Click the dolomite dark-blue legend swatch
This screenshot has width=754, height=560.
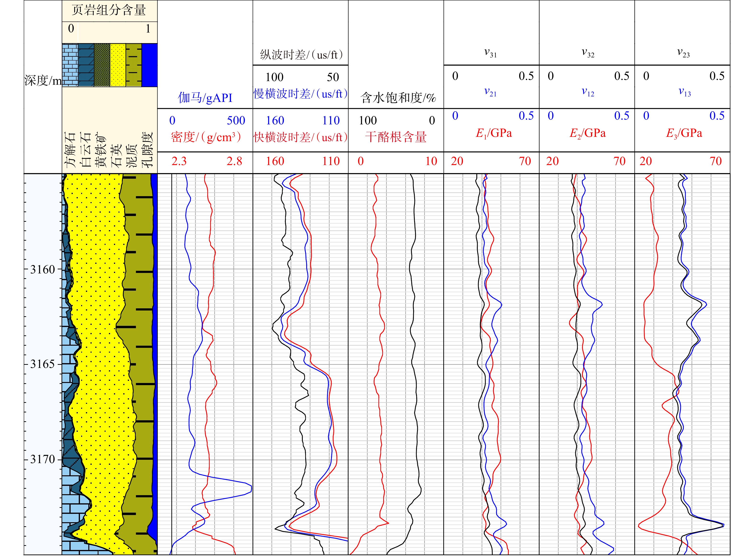pos(86,65)
